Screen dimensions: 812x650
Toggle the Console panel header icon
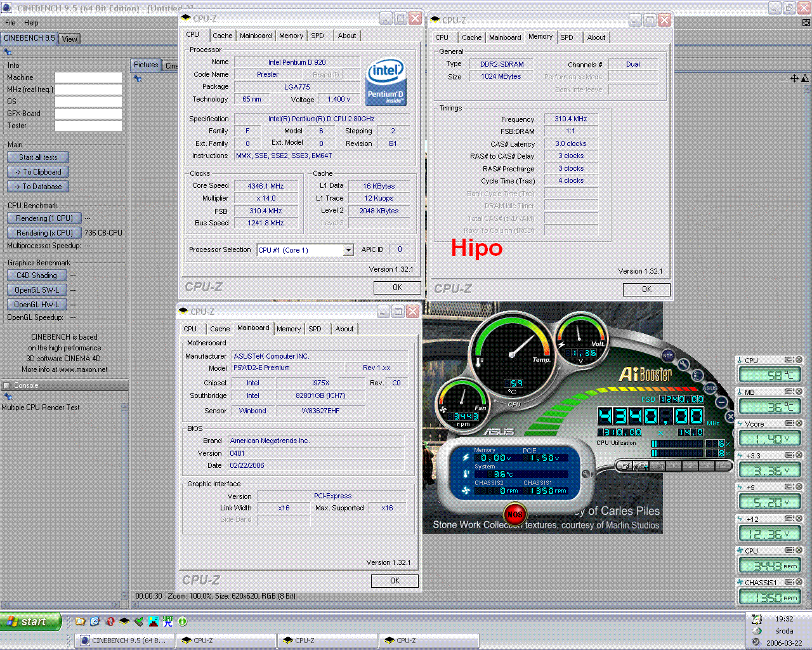pyautogui.click(x=6, y=385)
